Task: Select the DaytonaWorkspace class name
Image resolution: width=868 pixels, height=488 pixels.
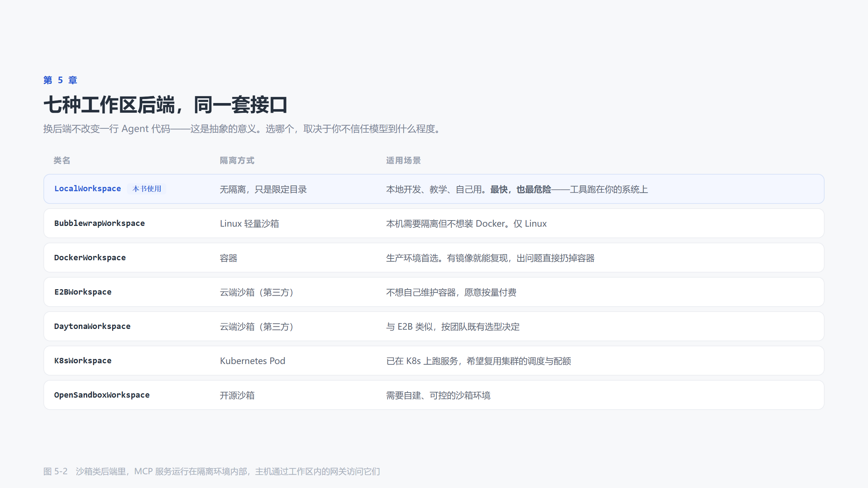Action: pyautogui.click(x=92, y=326)
